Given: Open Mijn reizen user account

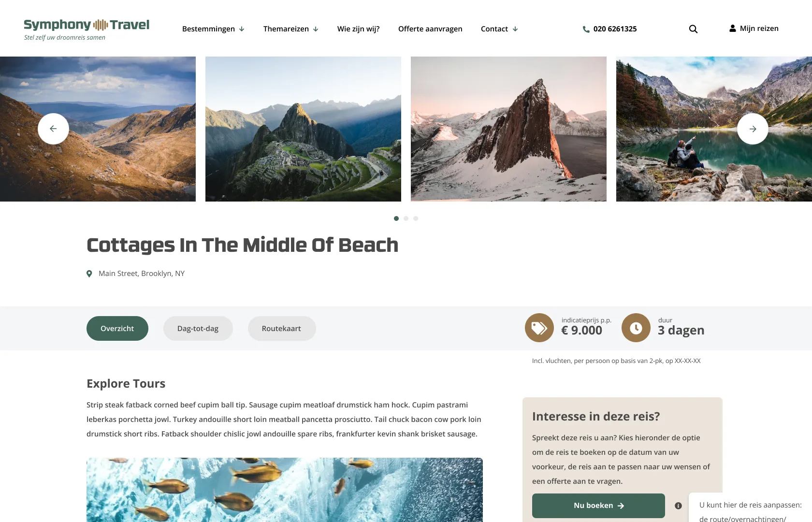Looking at the screenshot, I should (754, 29).
